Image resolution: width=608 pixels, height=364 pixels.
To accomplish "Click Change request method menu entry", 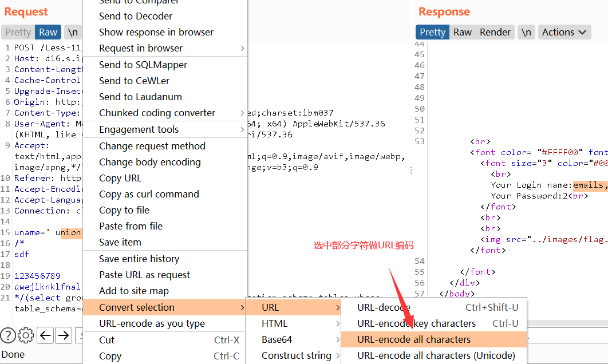I will point(152,147).
